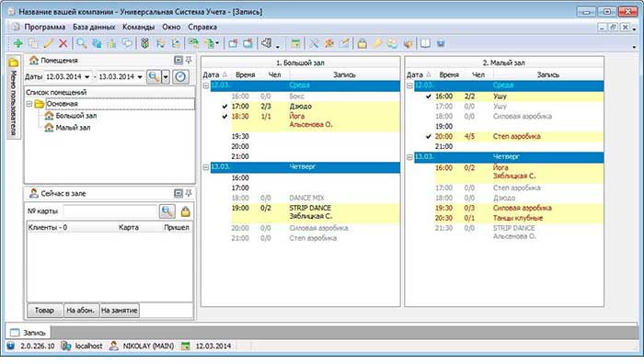Click the calendar toolbar icon
This screenshot has height=364, width=644.
pyautogui.click(x=295, y=43)
